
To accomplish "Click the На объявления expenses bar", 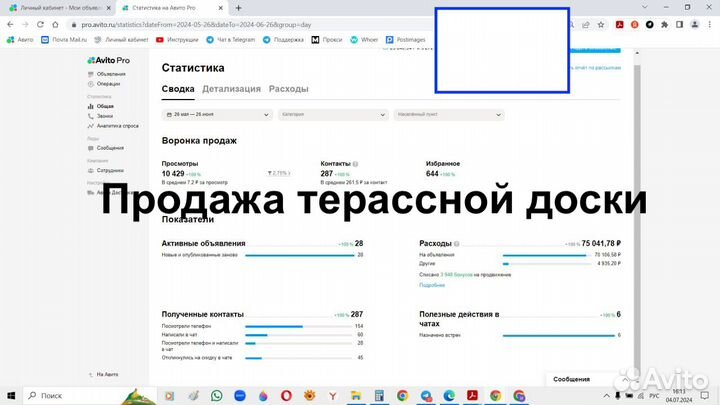I will tap(545, 255).
